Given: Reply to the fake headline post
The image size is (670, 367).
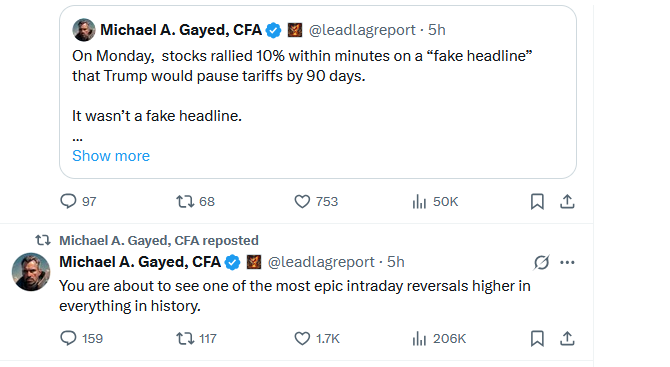Looking at the screenshot, I should [78, 201].
